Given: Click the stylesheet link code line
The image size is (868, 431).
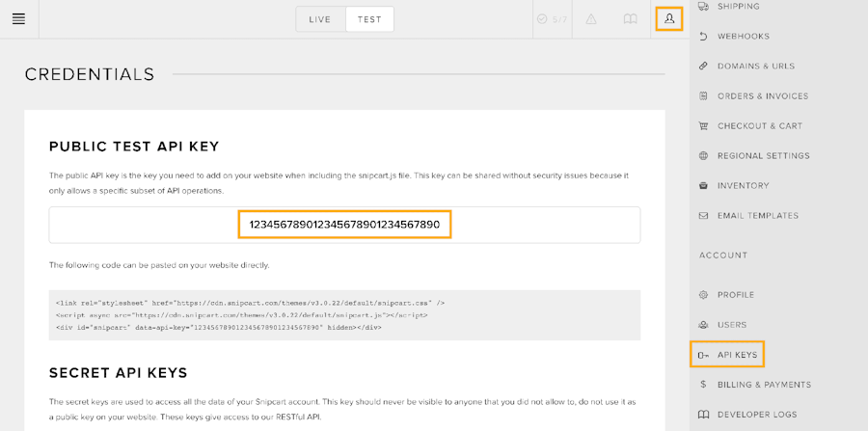Looking at the screenshot, I should 250,303.
